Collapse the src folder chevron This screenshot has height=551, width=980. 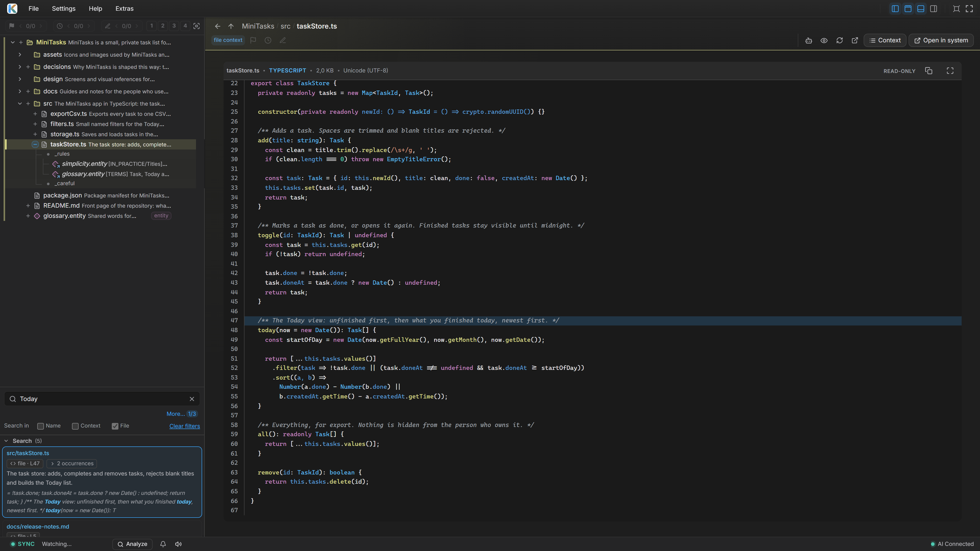click(x=20, y=103)
